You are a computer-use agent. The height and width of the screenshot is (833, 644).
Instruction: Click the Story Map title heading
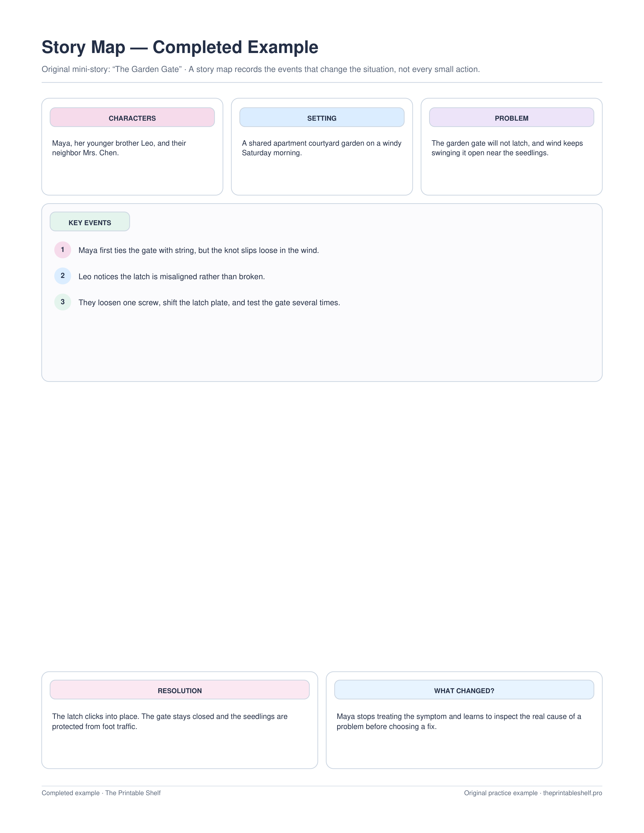pos(180,47)
